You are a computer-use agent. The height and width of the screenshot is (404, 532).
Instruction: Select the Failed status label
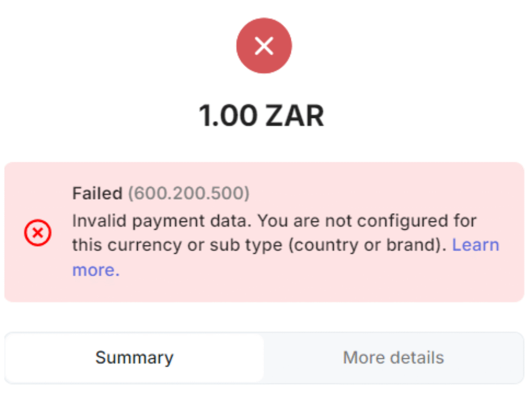point(97,193)
